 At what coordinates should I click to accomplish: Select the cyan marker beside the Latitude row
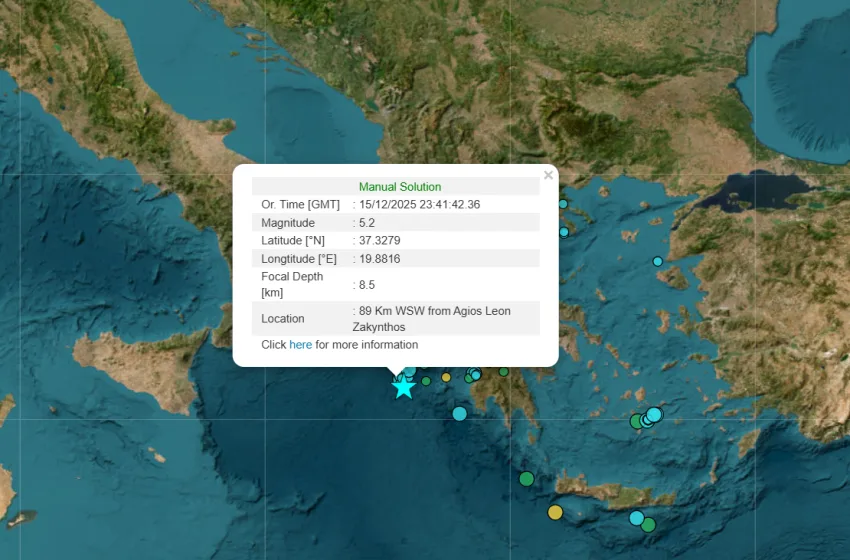(x=564, y=232)
